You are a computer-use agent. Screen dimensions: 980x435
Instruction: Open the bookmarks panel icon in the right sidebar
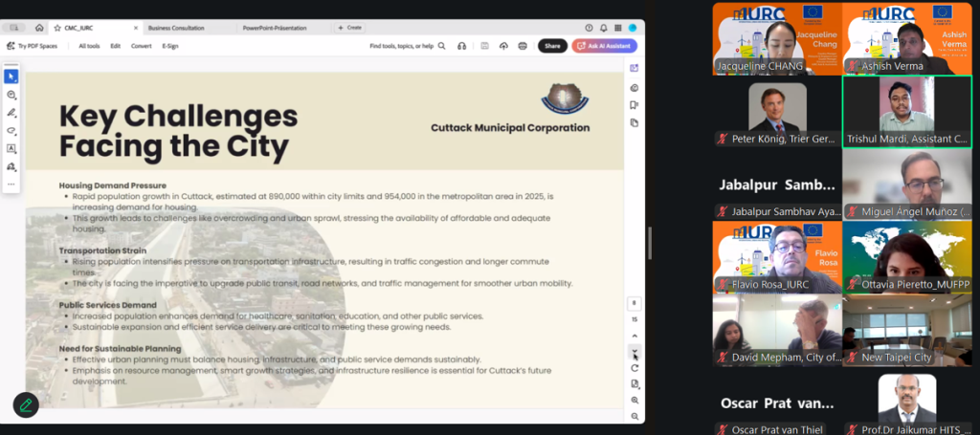pos(634,105)
